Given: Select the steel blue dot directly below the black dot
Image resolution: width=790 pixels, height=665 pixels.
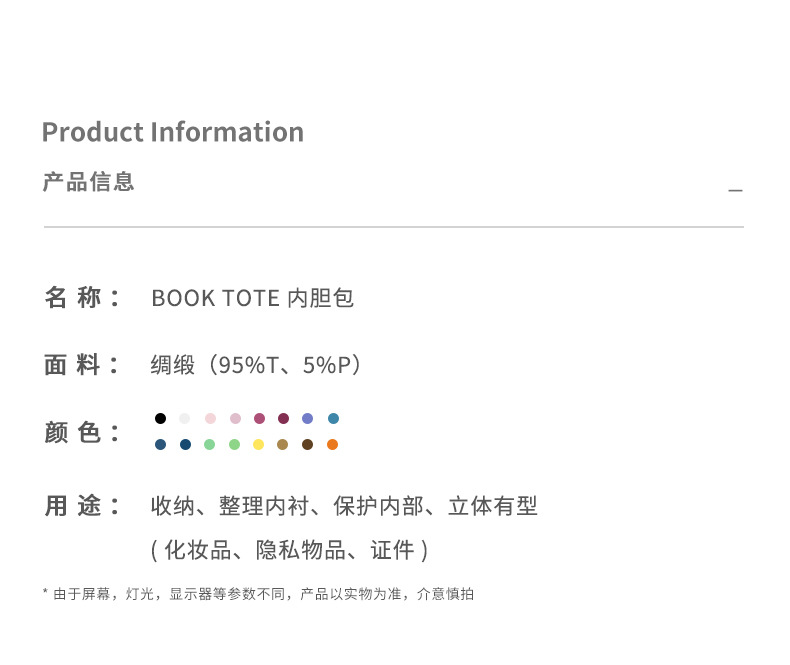Looking at the screenshot, I should click(x=160, y=444).
